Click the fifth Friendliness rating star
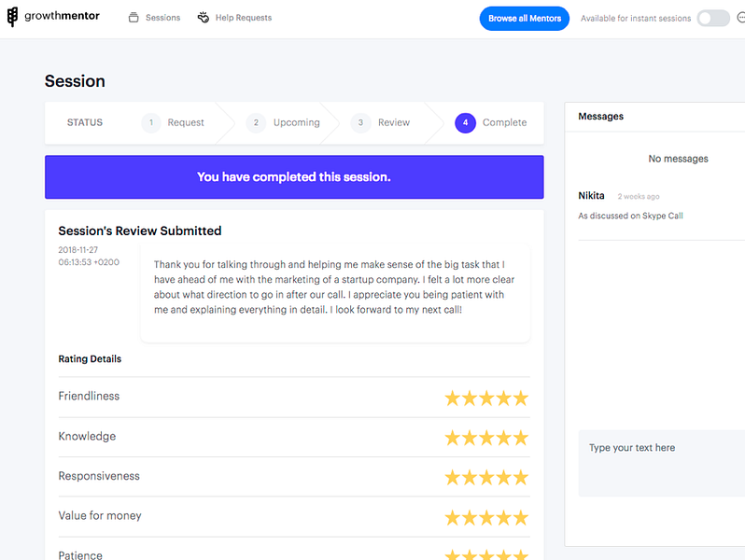This screenshot has height=560, width=745. coord(521,398)
